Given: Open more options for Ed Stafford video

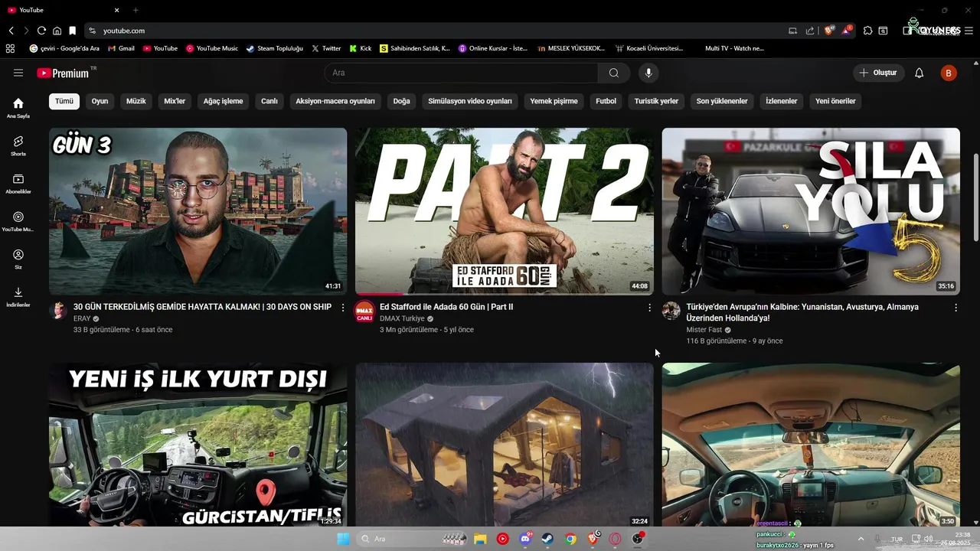Looking at the screenshot, I should pyautogui.click(x=650, y=308).
